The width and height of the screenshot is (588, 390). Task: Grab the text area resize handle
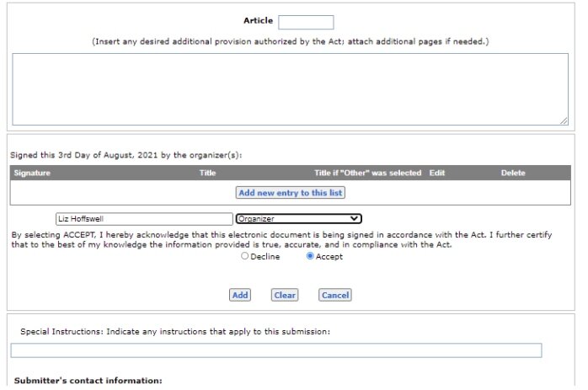(x=564, y=120)
